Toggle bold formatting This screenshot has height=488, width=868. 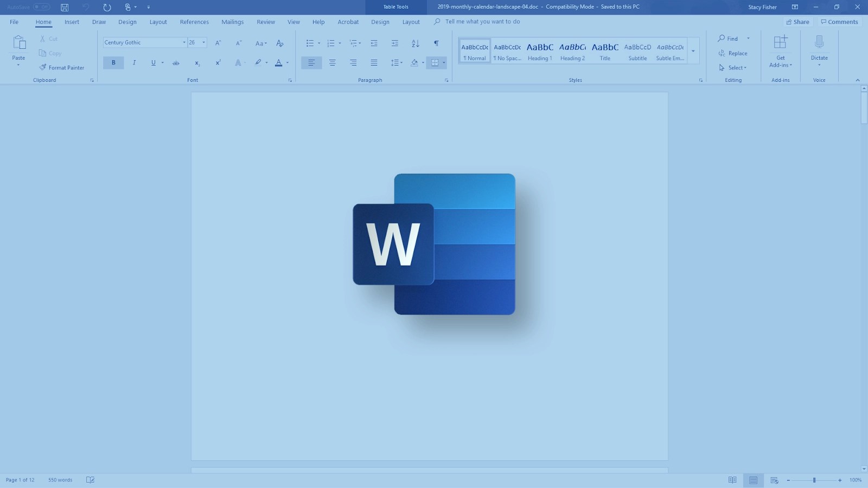coord(113,62)
